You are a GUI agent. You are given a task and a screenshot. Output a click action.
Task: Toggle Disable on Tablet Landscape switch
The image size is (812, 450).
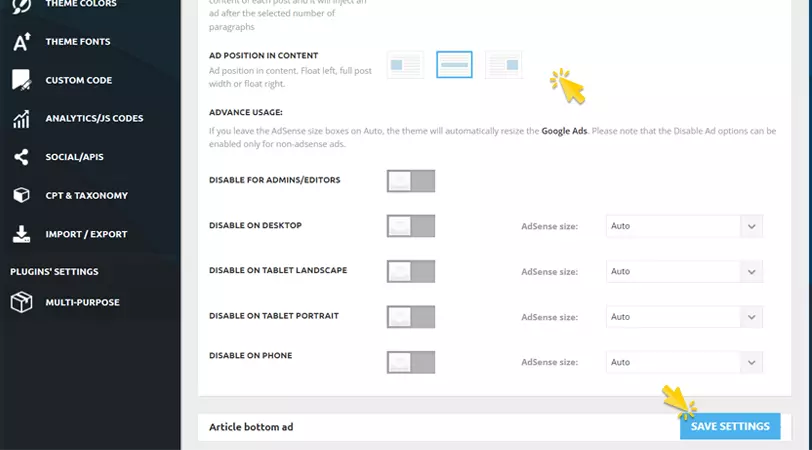point(410,272)
